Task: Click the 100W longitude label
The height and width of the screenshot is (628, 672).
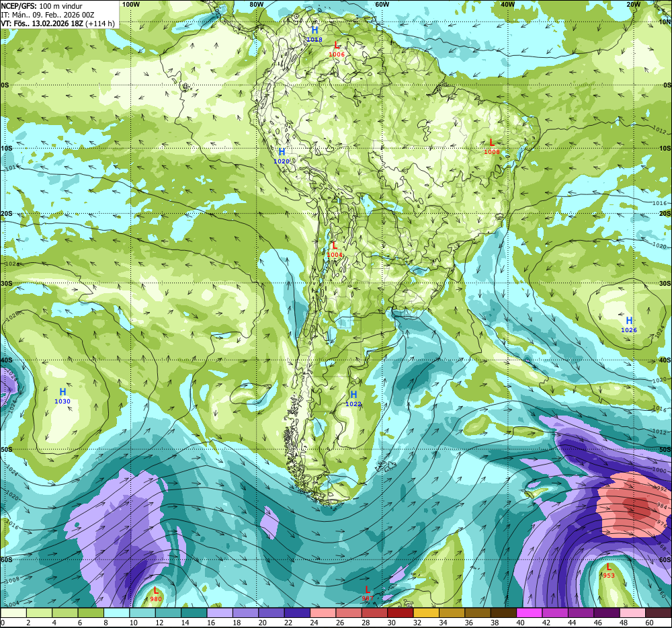Action: tap(131, 4)
